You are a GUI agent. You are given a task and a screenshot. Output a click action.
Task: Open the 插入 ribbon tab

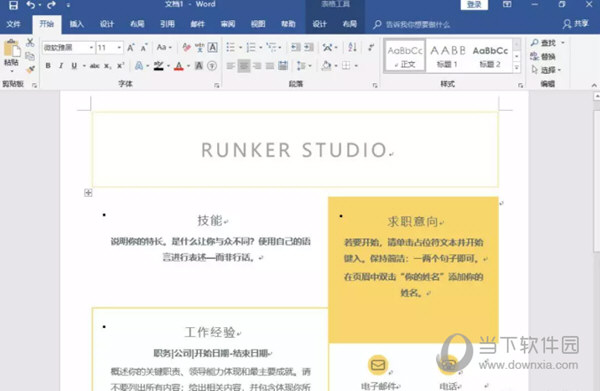tap(76, 24)
